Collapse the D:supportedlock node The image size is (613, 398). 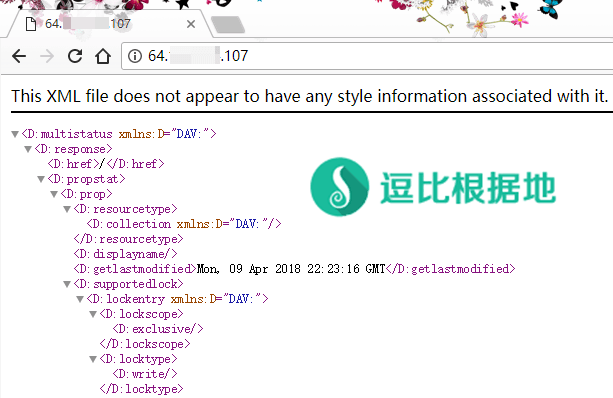click(x=67, y=284)
